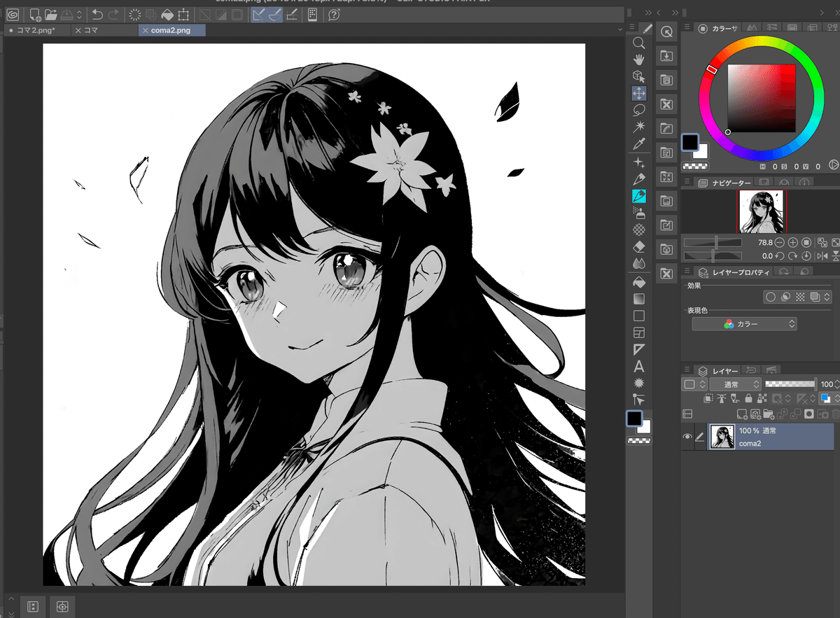Click the New raster layer icon
This screenshot has width=840, height=618.
(742, 414)
